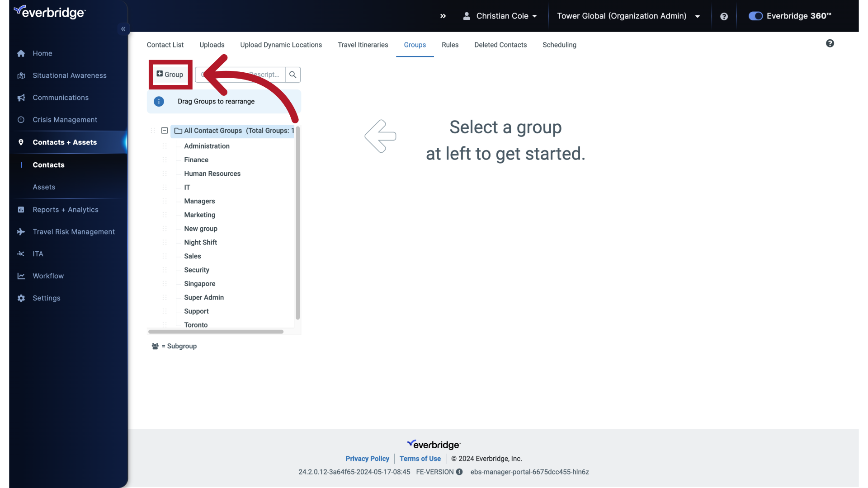Collapse All Contact Groups with its checkbox control

pos(164,131)
